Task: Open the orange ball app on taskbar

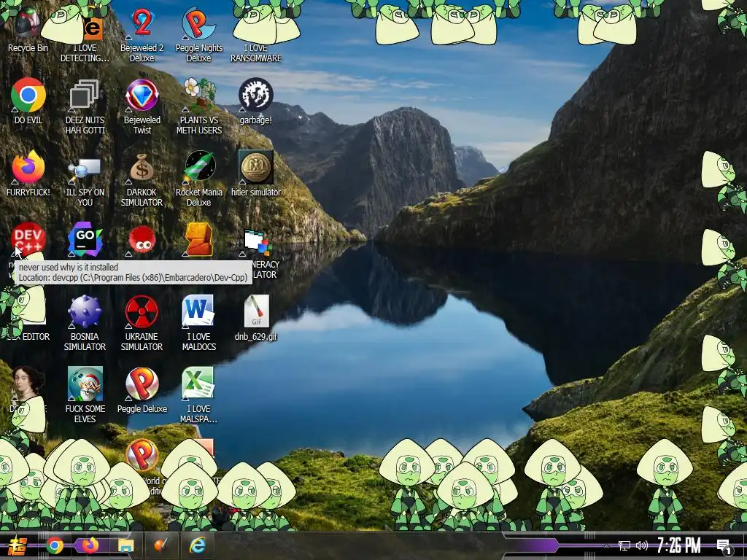Action: pyautogui.click(x=161, y=545)
